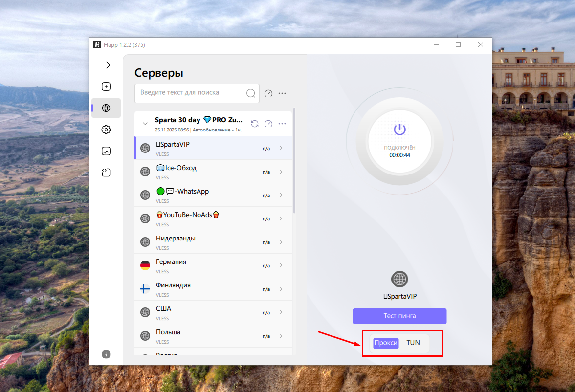
Task: Open Польша details chevron
Action: (281, 336)
